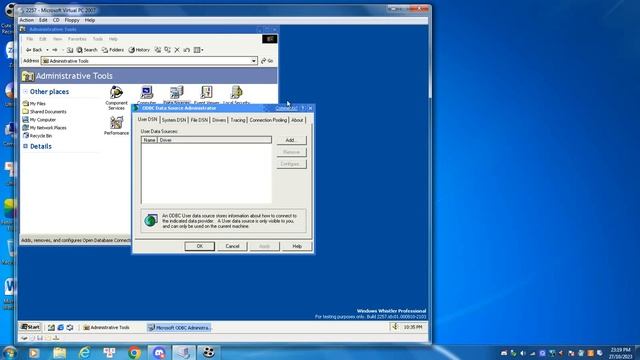
Task: Open My Computer in Other places
Action: [x=39, y=120]
